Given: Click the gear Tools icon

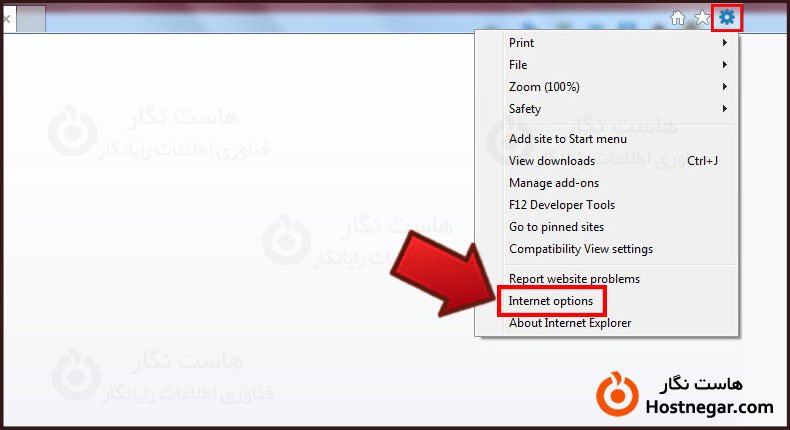Looking at the screenshot, I should [727, 18].
